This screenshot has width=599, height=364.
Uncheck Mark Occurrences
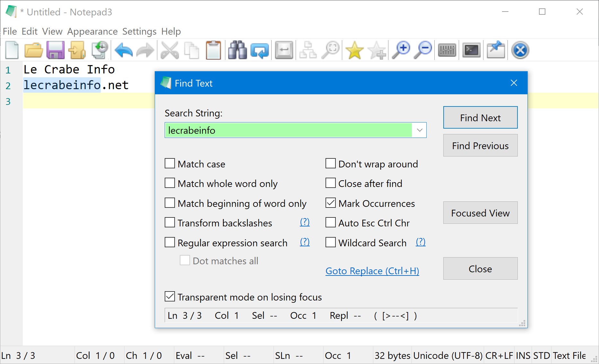coord(331,203)
